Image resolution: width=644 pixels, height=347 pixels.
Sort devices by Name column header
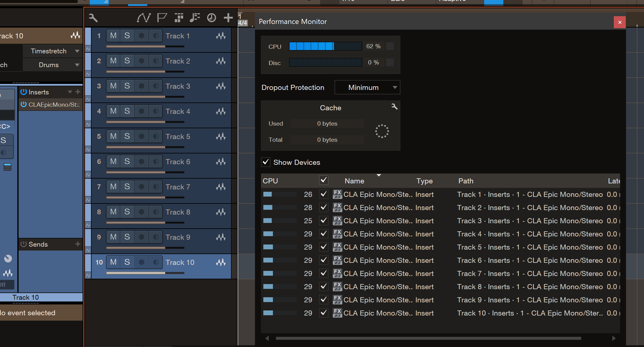pyautogui.click(x=354, y=181)
